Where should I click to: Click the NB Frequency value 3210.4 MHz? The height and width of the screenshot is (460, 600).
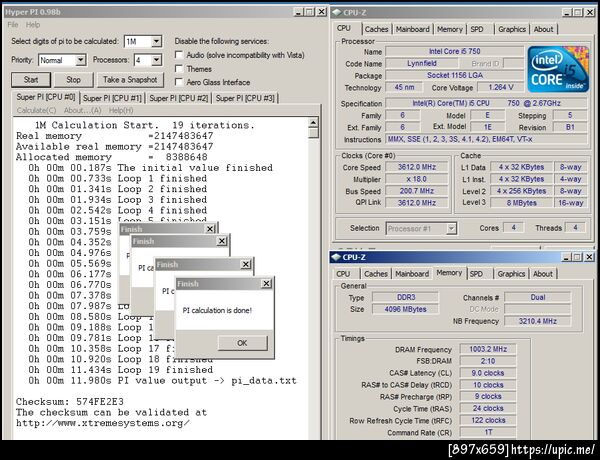click(537, 321)
